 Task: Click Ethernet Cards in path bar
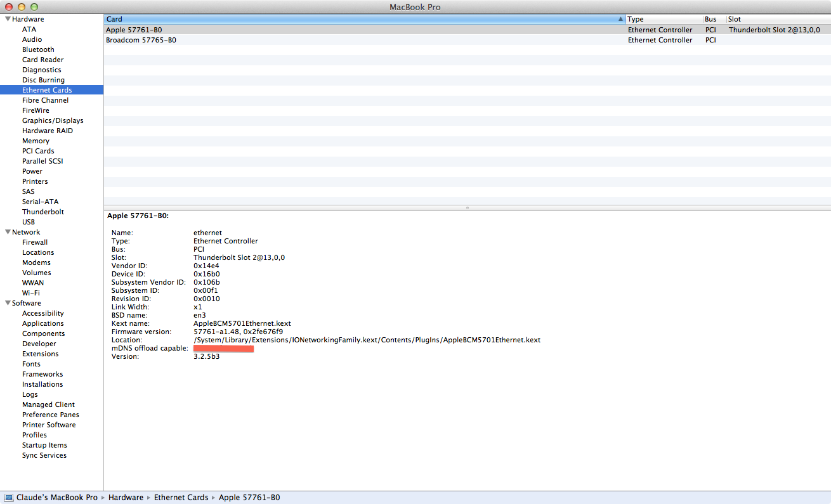(181, 498)
